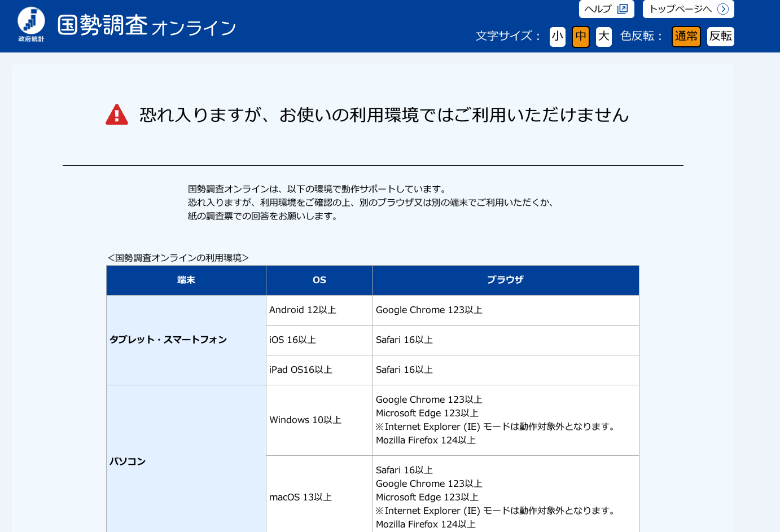780x532 pixels.
Task: Select the タブレット・スマートフォン row label
Action: pyautogui.click(x=168, y=340)
